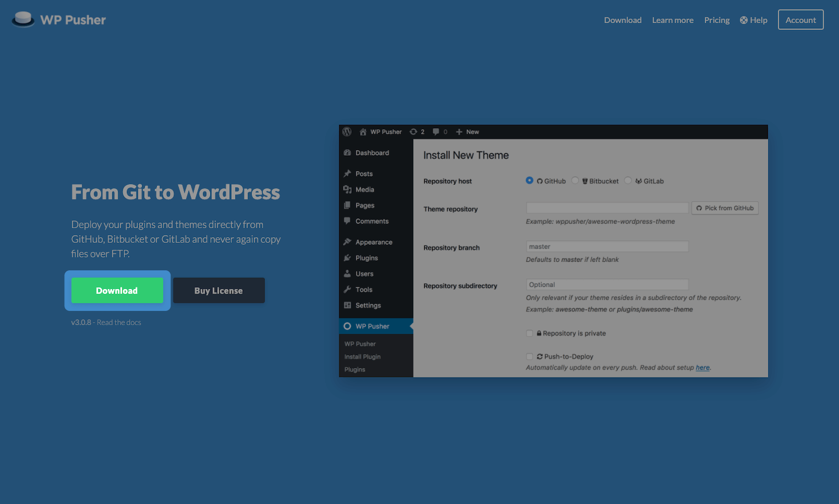Enable the Push-to-Deploy checkbox
This screenshot has width=839, height=504.
pyautogui.click(x=530, y=357)
